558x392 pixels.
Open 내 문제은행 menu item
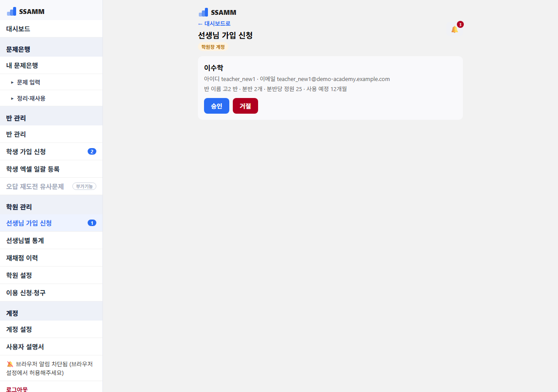[x=51, y=65]
